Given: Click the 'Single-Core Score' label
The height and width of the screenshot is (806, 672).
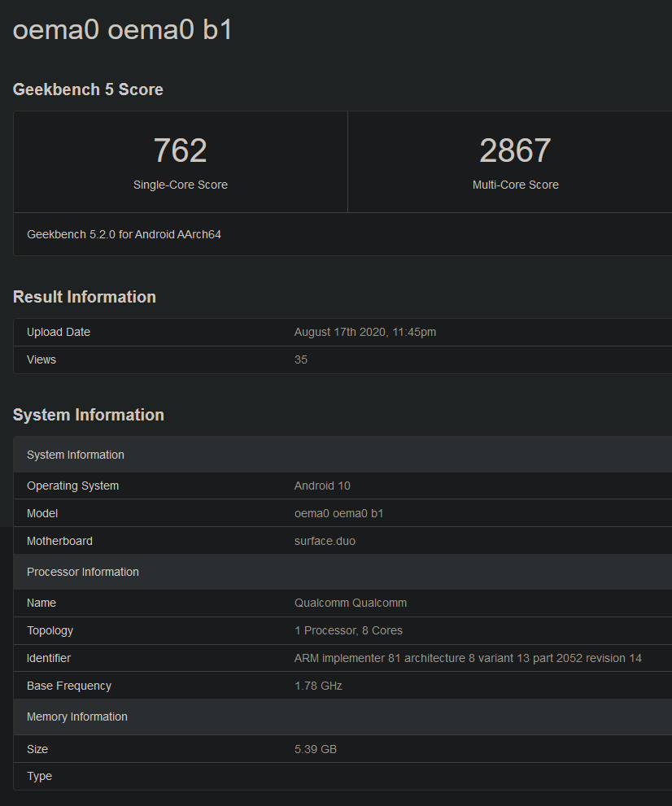Looking at the screenshot, I should [x=181, y=185].
